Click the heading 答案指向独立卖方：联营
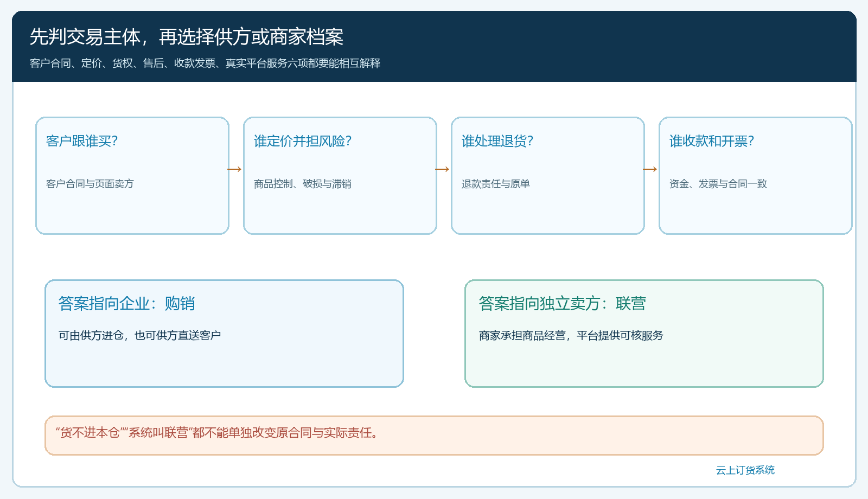The width and height of the screenshot is (868, 499). tap(563, 303)
